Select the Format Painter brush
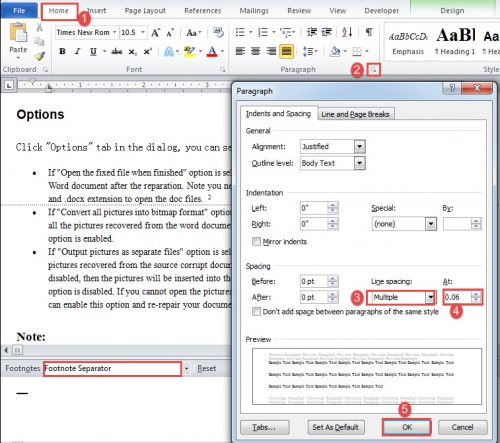 tap(40, 56)
